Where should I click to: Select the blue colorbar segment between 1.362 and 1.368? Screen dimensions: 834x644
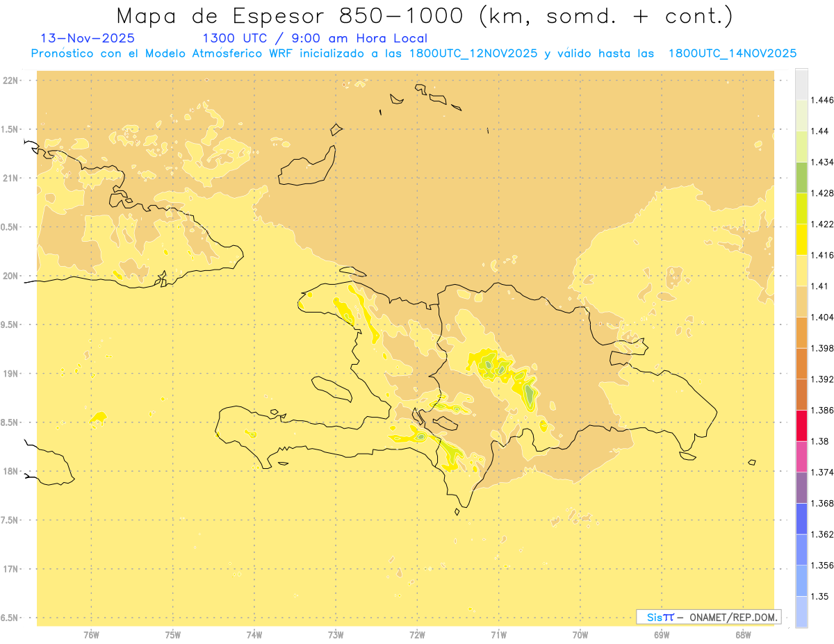[x=801, y=518]
